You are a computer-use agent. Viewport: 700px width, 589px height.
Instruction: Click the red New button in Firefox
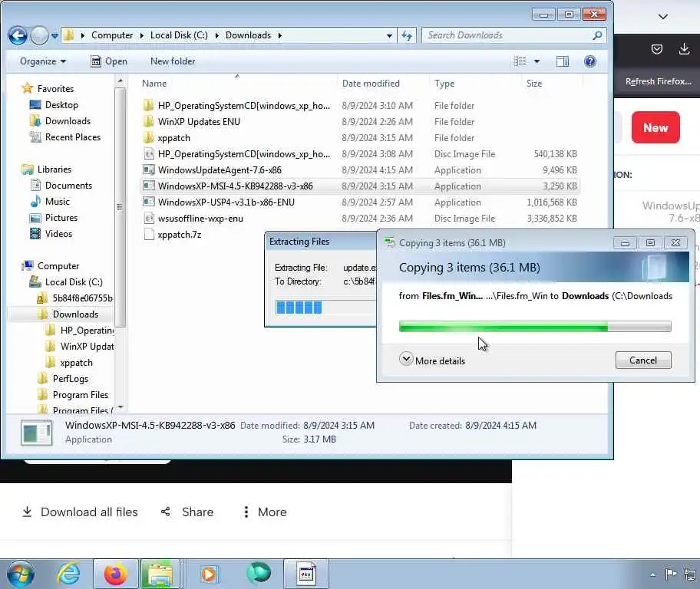(655, 127)
